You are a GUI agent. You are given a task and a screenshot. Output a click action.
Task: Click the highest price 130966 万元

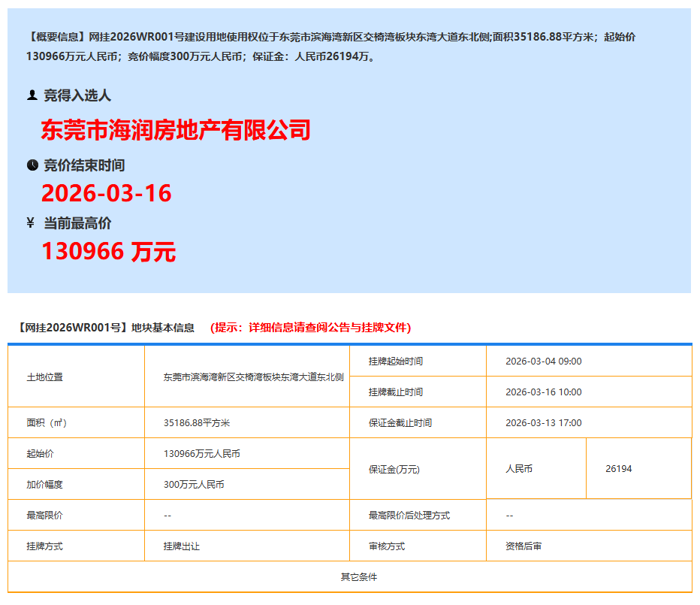(x=109, y=251)
